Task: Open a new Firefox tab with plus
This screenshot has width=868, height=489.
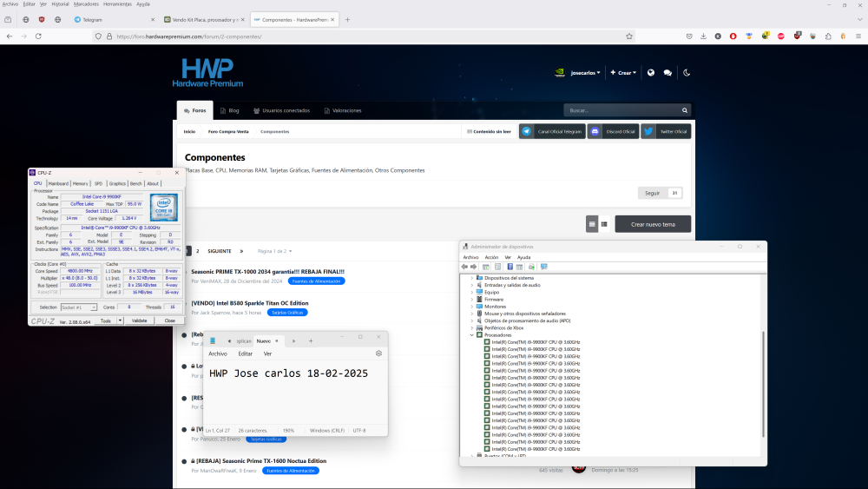Action: pos(348,19)
